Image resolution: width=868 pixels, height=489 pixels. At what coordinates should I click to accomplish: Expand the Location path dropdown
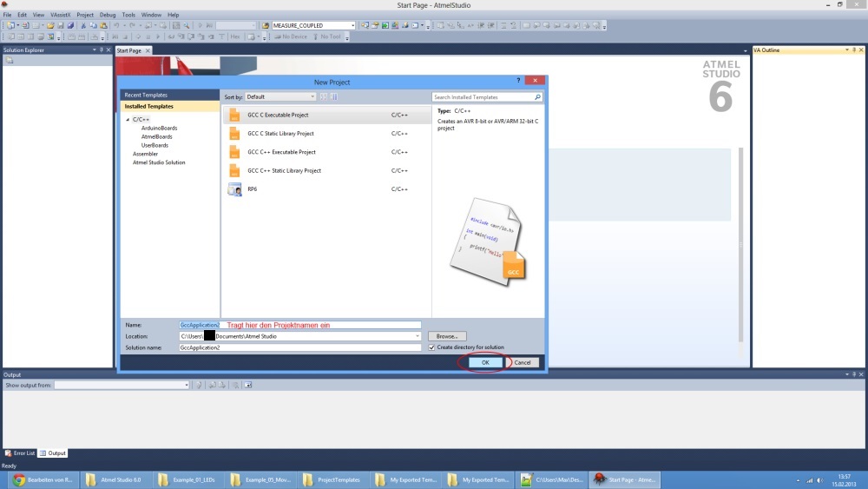click(418, 336)
